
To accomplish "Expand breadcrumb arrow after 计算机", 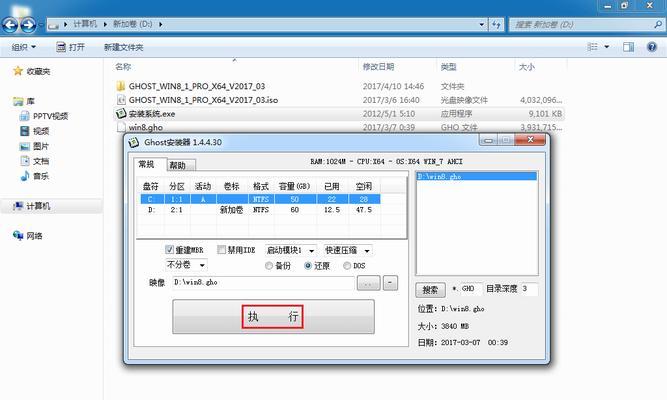I will (105, 24).
